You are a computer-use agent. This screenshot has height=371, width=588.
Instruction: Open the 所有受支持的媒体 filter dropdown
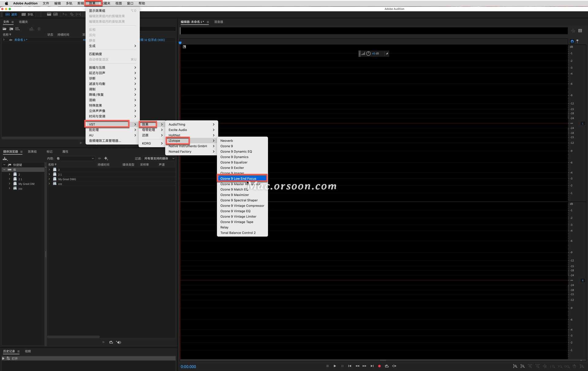pyautogui.click(x=159, y=158)
